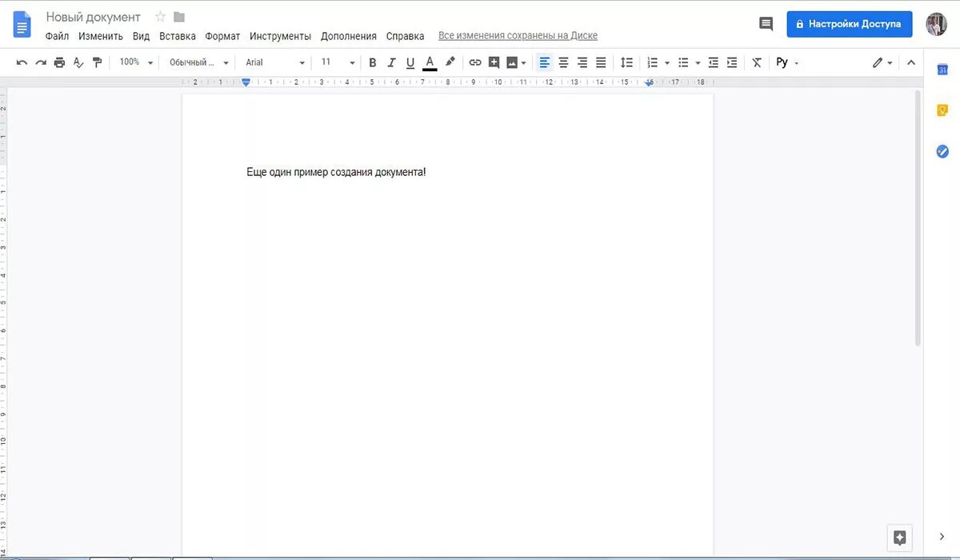Viewport: 960px width, 560px height.
Task: Insert a link
Action: tap(475, 62)
